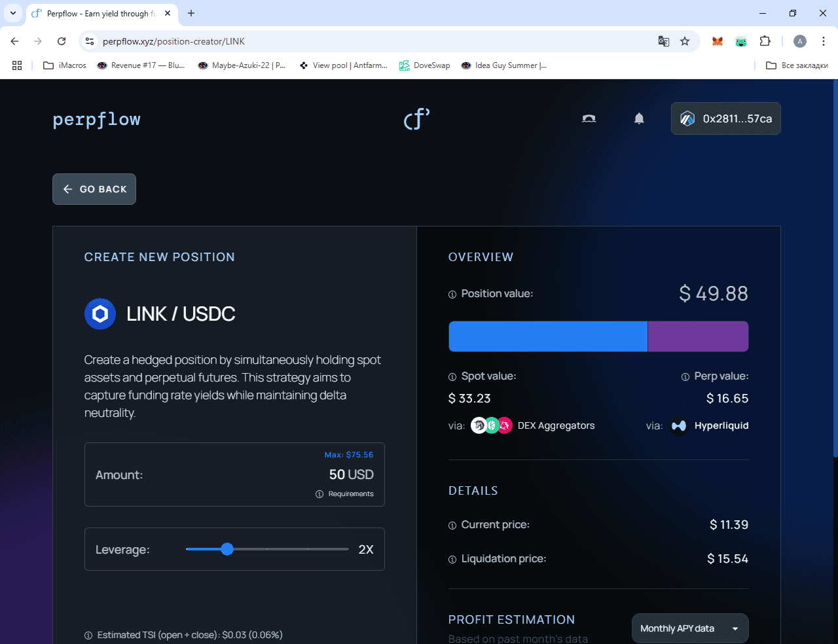Click the Hyperliquid logo icon
This screenshot has height=644, width=838.
679,426
